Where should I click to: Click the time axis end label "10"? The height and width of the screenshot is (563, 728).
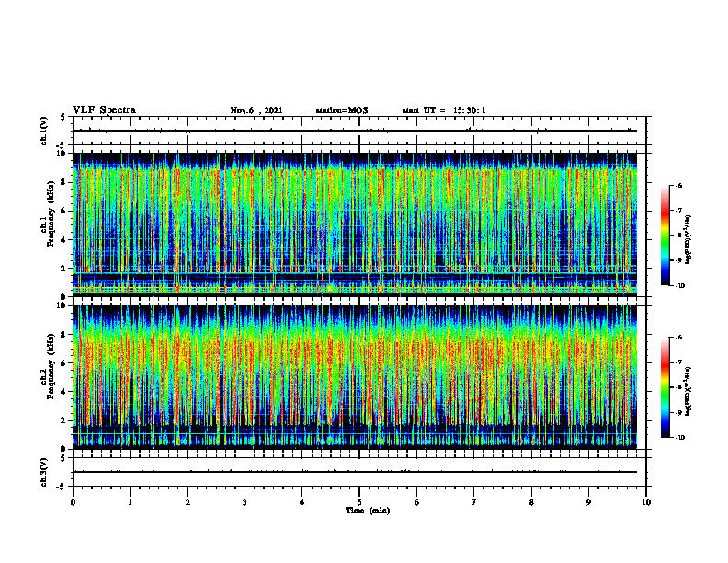[646, 502]
